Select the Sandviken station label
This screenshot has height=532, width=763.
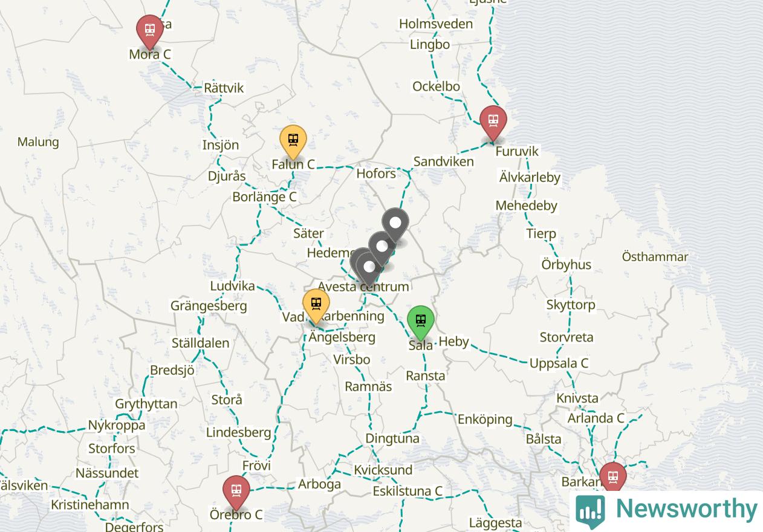[444, 161]
